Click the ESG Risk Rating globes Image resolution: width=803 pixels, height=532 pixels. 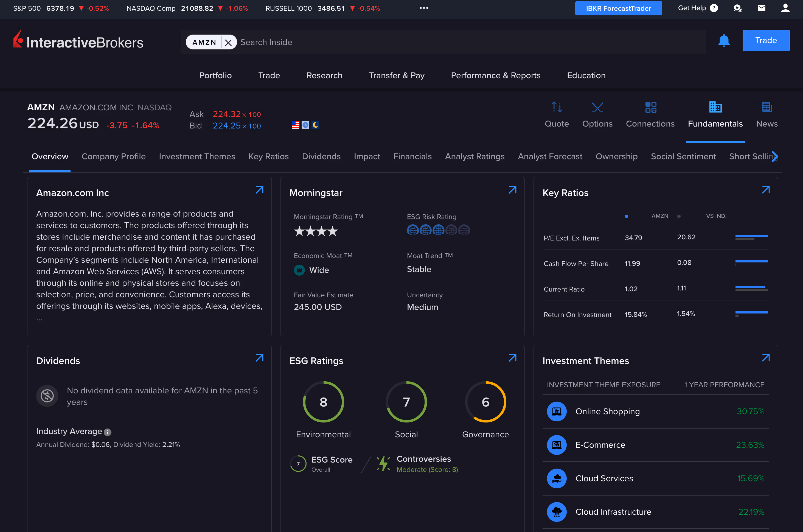coord(438,230)
